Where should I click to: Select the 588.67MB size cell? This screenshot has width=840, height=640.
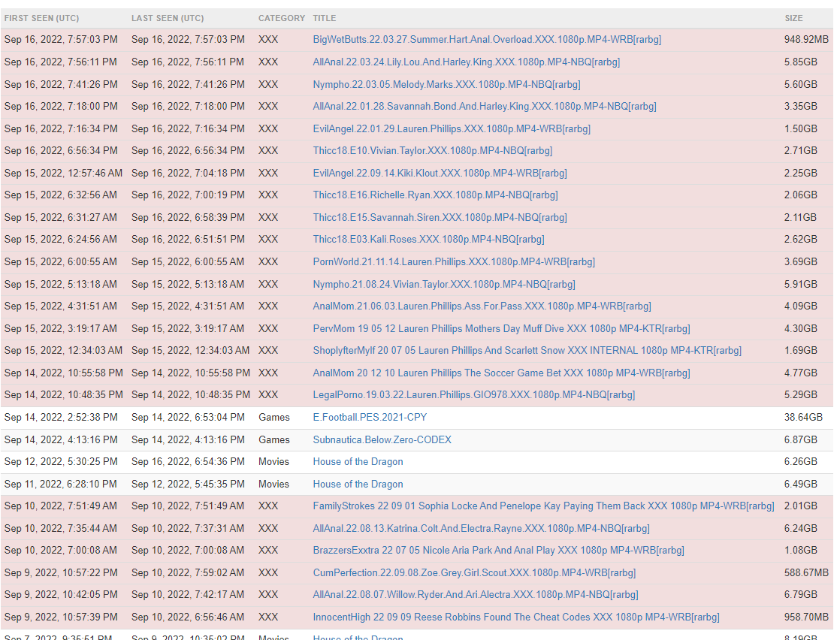(x=806, y=573)
